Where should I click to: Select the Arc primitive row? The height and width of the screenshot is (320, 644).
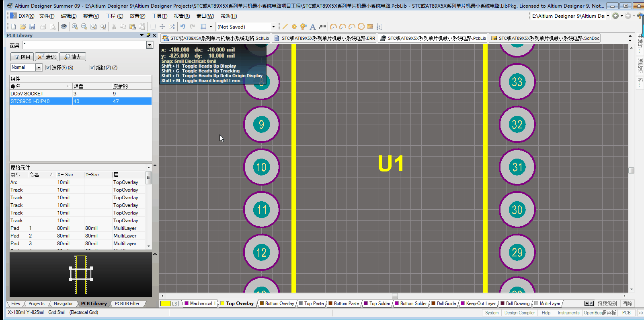pos(77,182)
